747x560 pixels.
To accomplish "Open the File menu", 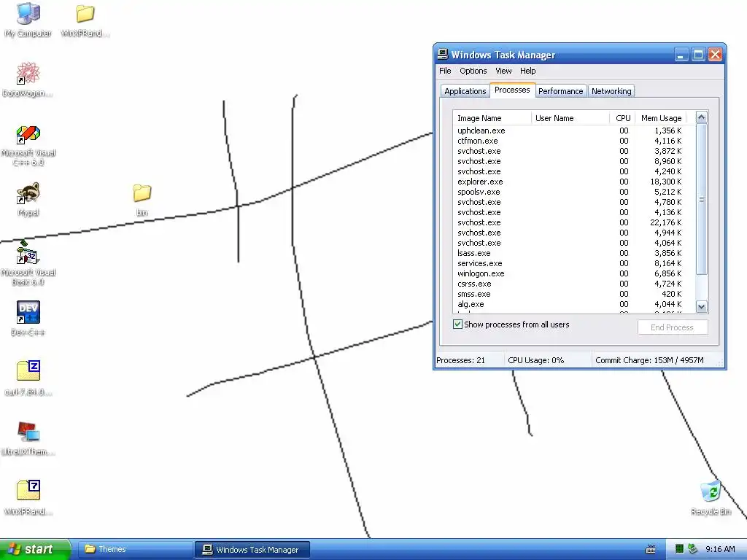I will 445,71.
